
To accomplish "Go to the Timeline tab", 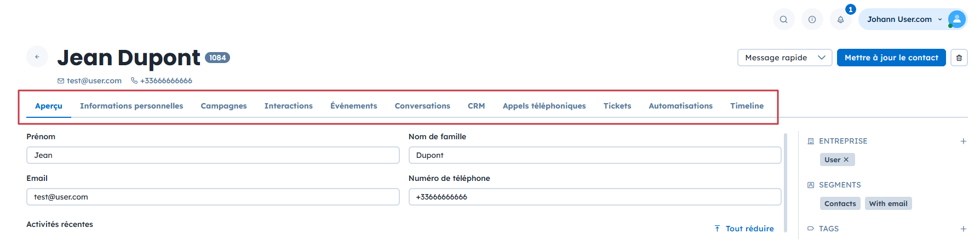I will (x=747, y=106).
